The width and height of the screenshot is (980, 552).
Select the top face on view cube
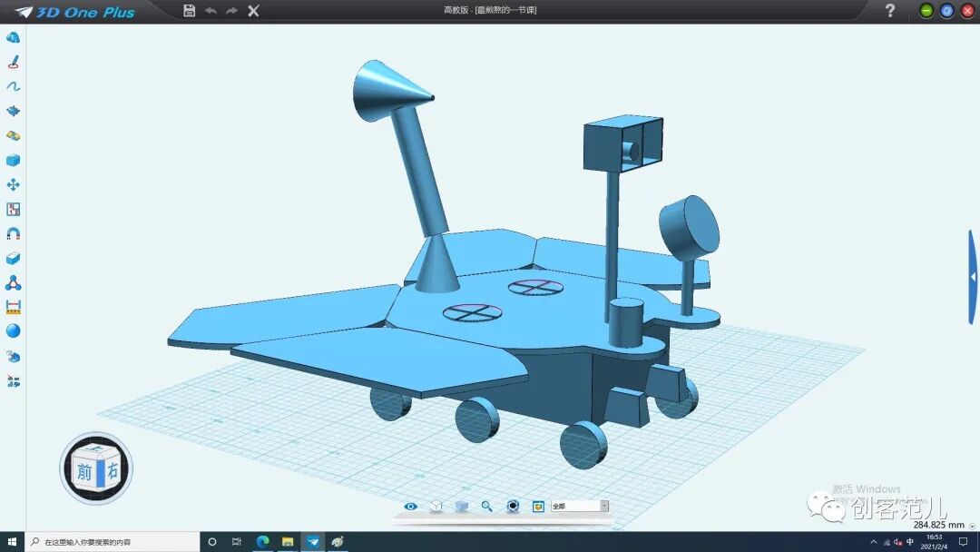point(95,448)
